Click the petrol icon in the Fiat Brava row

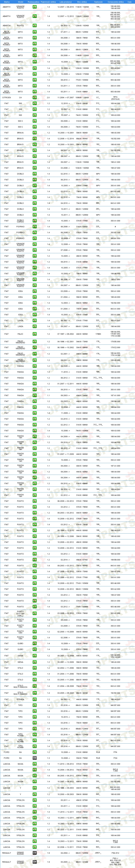35,133
